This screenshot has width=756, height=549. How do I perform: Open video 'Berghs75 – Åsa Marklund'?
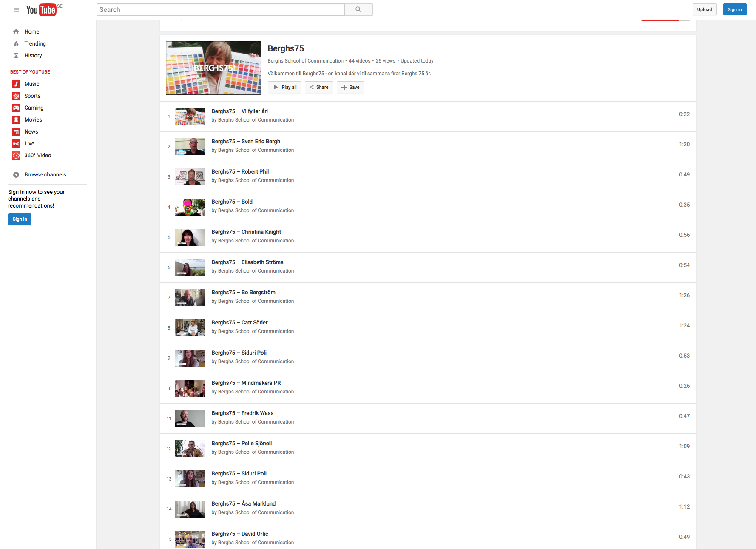pos(244,504)
